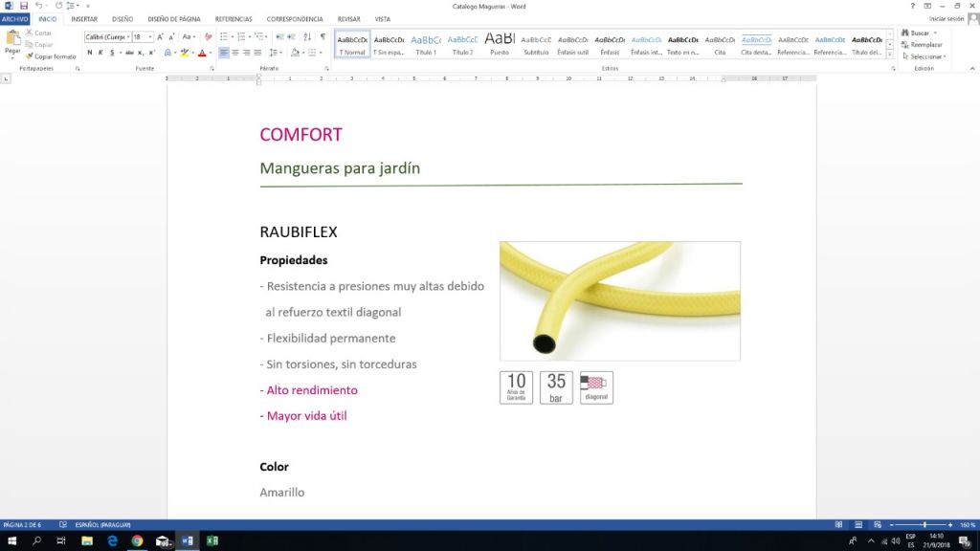The width and height of the screenshot is (980, 551).
Task: Switch to the INSERTAR ribbon tab
Action: (84, 19)
